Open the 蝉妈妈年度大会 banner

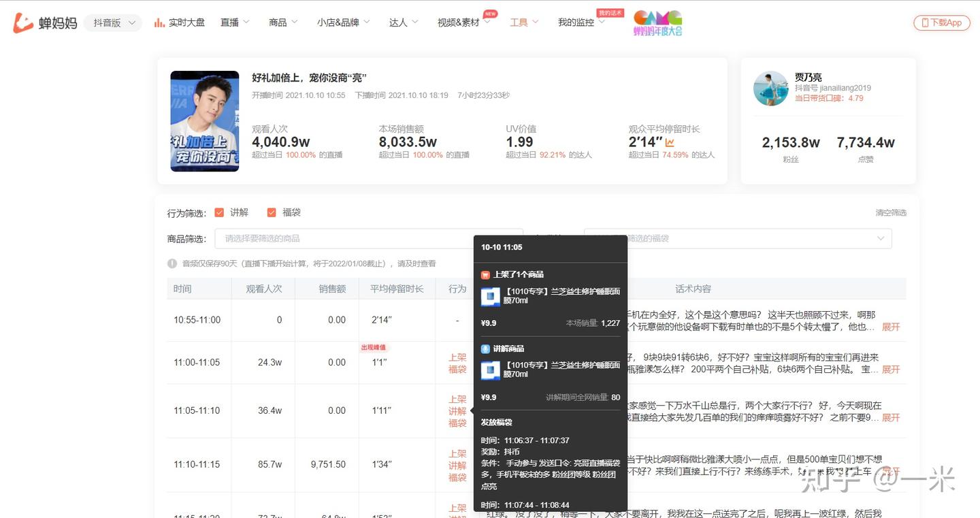[x=657, y=22]
